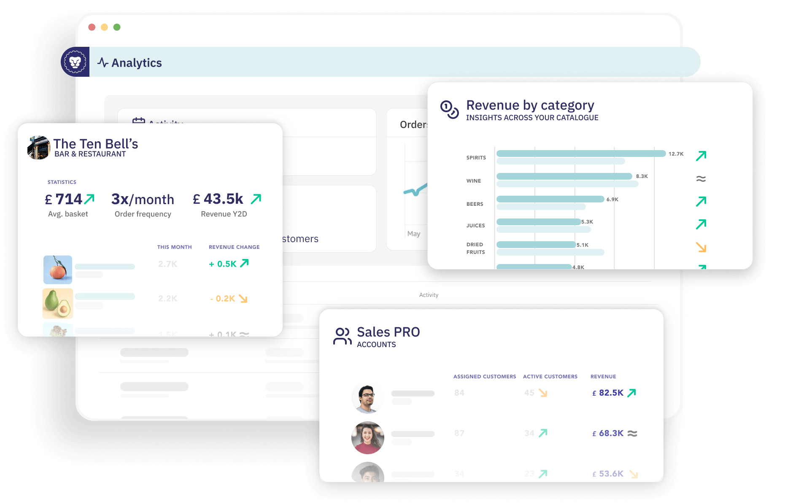The width and height of the screenshot is (812, 504).
Task: Click the Dried Fruits downward trend arrow
Action: point(701,247)
